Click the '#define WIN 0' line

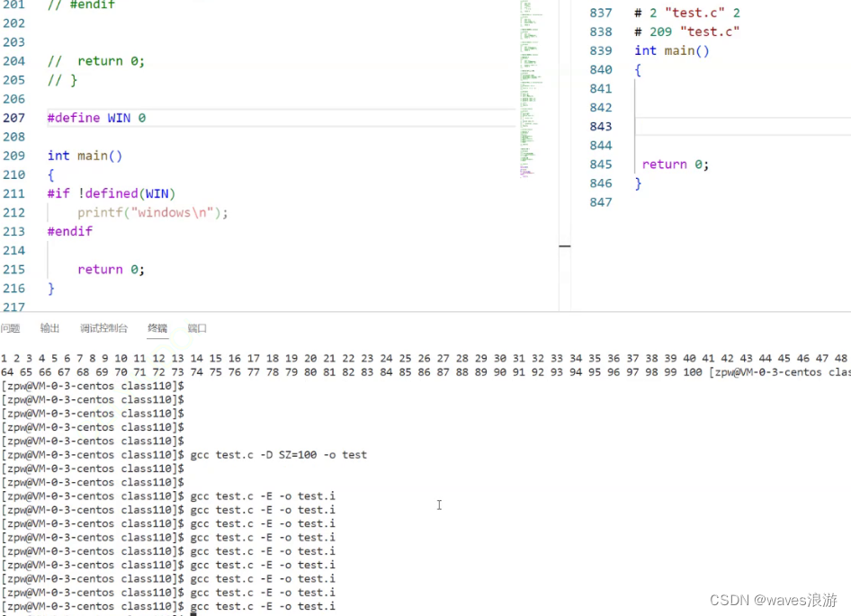click(96, 118)
